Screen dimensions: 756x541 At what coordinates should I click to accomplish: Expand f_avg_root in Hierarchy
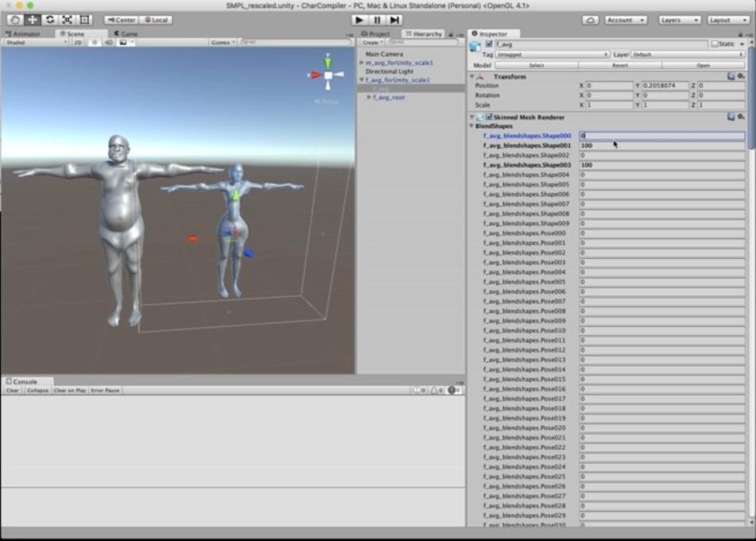coord(369,98)
